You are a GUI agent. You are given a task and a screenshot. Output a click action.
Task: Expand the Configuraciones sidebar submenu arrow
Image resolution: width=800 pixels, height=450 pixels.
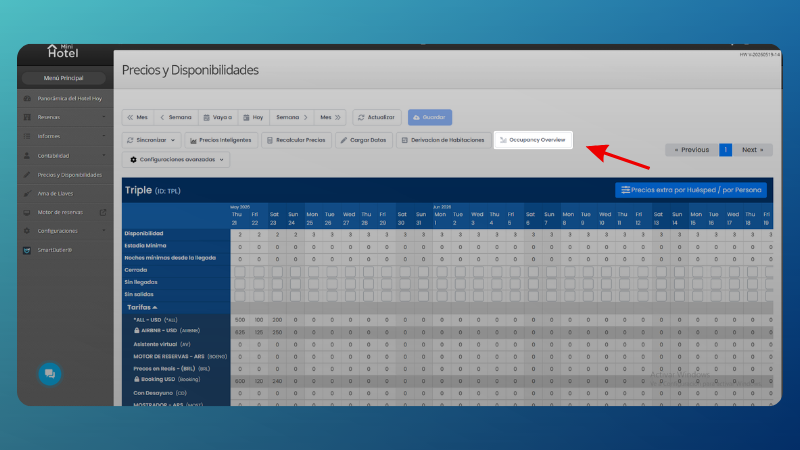tap(104, 231)
